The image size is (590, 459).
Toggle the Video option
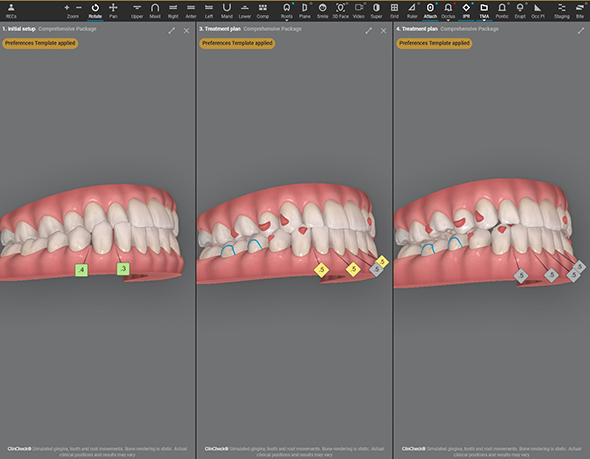[x=359, y=11]
